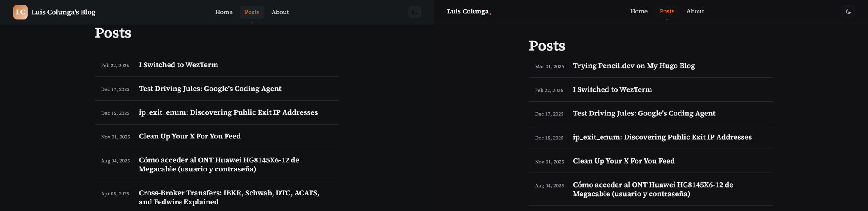Open "Trying Pencil.dev on My Hugo Blog" post
Screen dimensions: 868x211
pos(634,66)
